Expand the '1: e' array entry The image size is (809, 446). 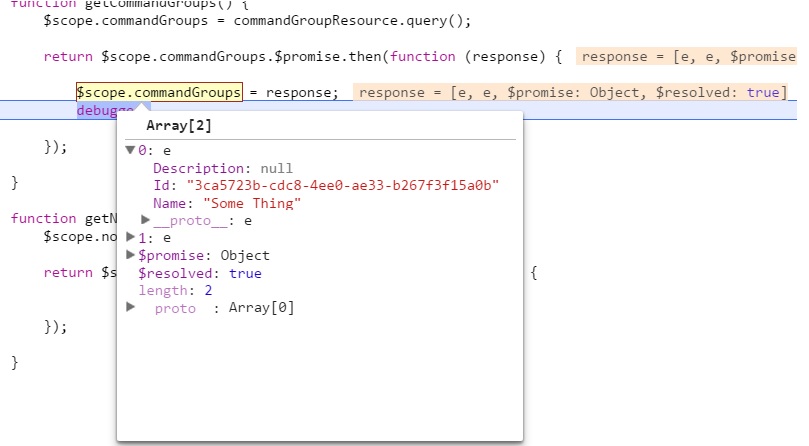[x=130, y=237]
